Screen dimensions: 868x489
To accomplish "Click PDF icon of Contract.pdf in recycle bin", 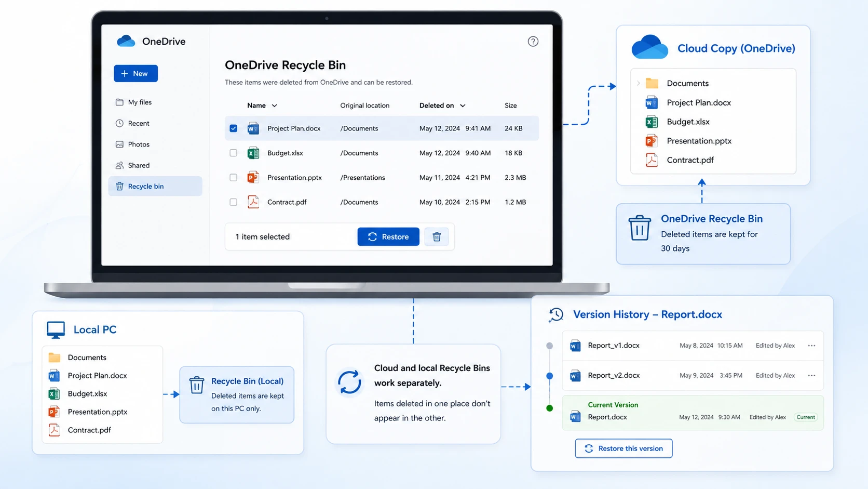I will coord(253,202).
